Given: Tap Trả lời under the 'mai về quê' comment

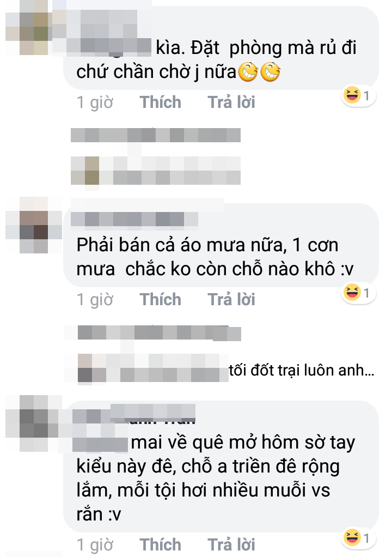Looking at the screenshot, I should [x=231, y=544].
